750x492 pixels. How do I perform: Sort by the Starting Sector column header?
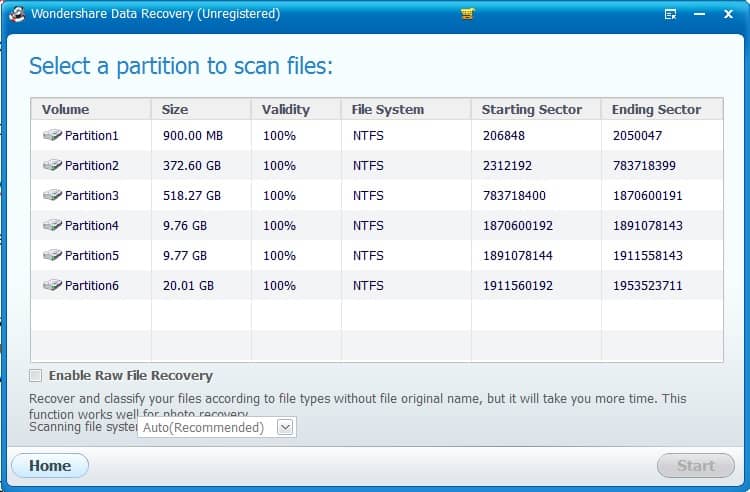(536, 109)
